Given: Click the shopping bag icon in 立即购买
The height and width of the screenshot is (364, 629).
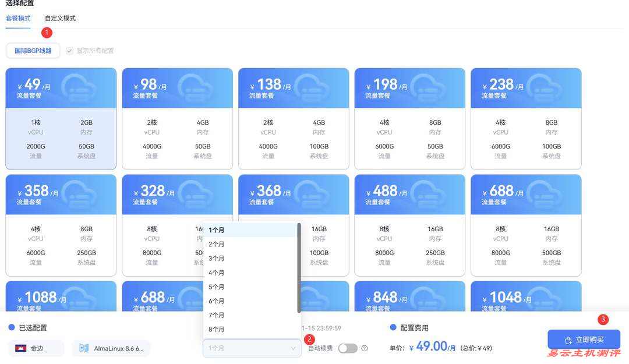Looking at the screenshot, I should (568, 340).
